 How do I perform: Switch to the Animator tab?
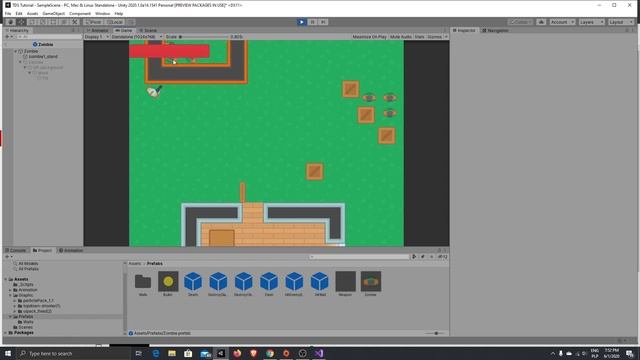click(97, 31)
